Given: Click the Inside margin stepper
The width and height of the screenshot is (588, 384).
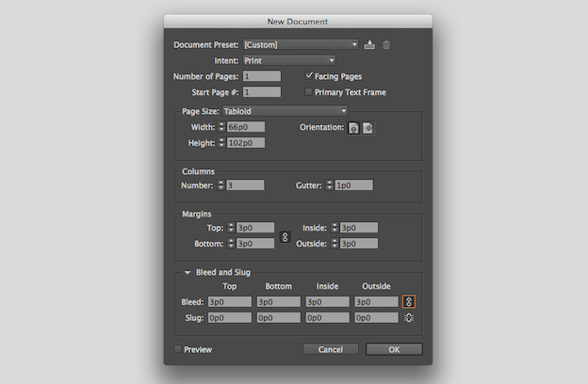Looking at the screenshot, I should pyautogui.click(x=335, y=228).
